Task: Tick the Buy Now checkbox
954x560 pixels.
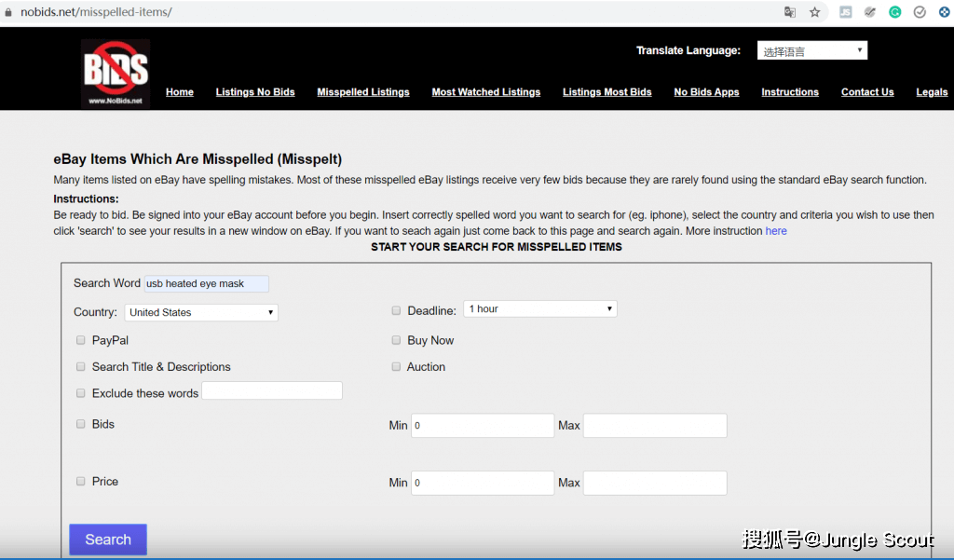Action: point(396,340)
